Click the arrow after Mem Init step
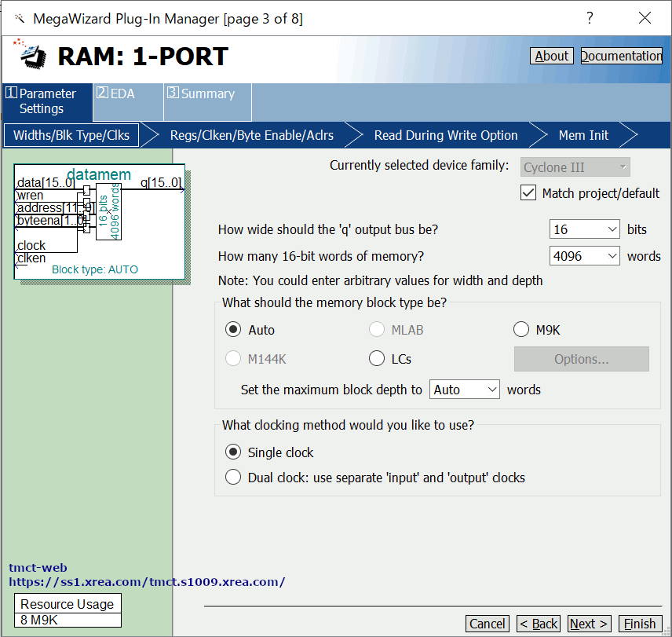Image resolution: width=672 pixels, height=637 pixels. pos(629,135)
